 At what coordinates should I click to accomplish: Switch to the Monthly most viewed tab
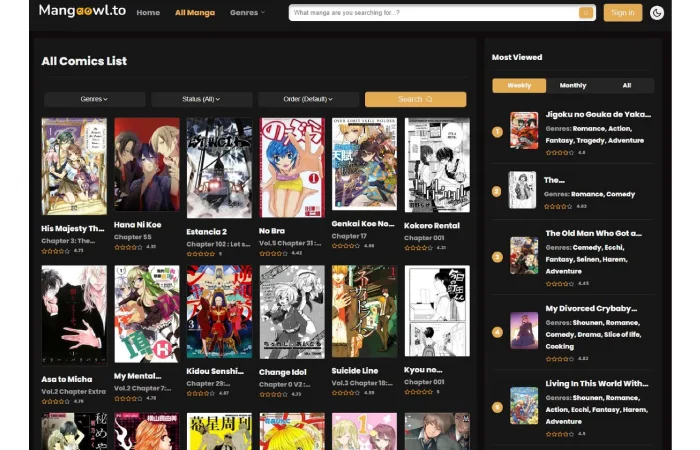[x=573, y=85]
